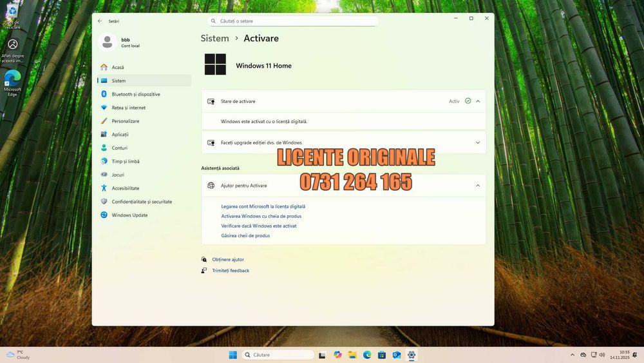The image size is (644, 363).
Task: Open Activarea Windows cu cheia de produs
Action: click(261, 216)
